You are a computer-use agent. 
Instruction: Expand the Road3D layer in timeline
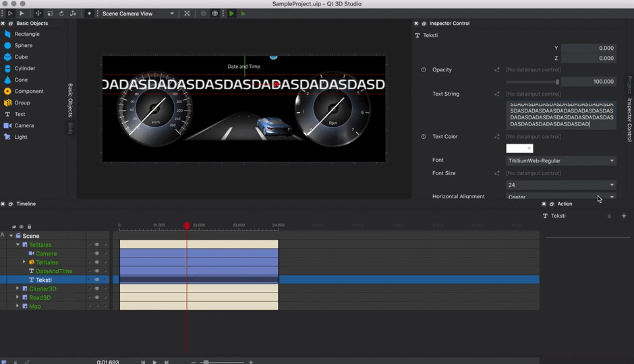[x=18, y=297]
